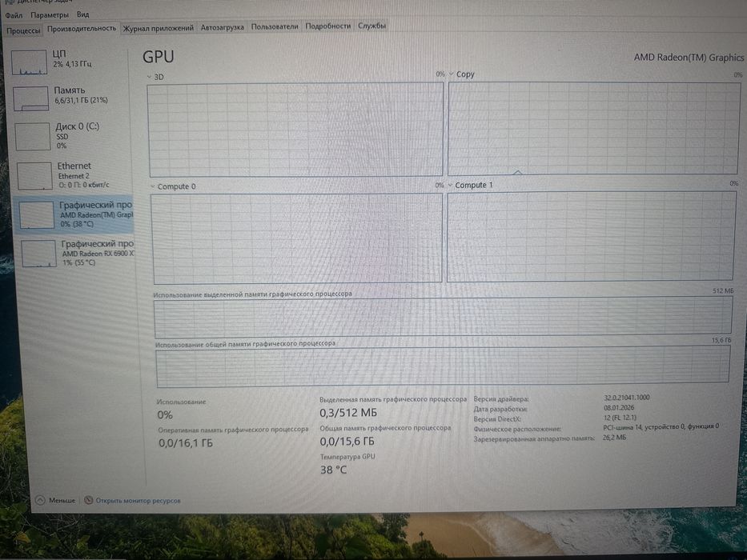The image size is (747, 560).
Task: Open the 3D engine dropdown
Action: [x=150, y=77]
